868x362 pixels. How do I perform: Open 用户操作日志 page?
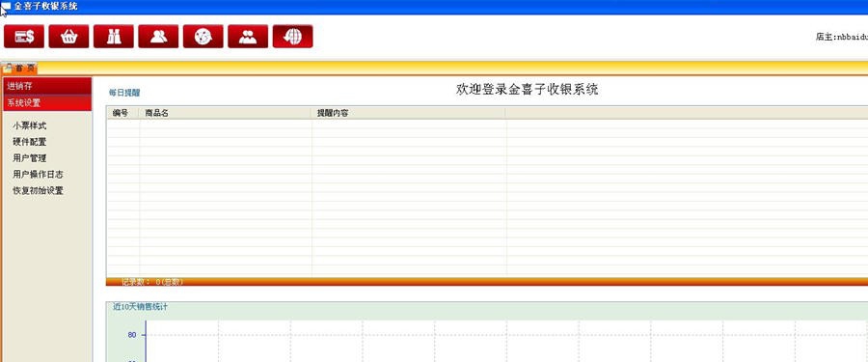click(x=38, y=174)
